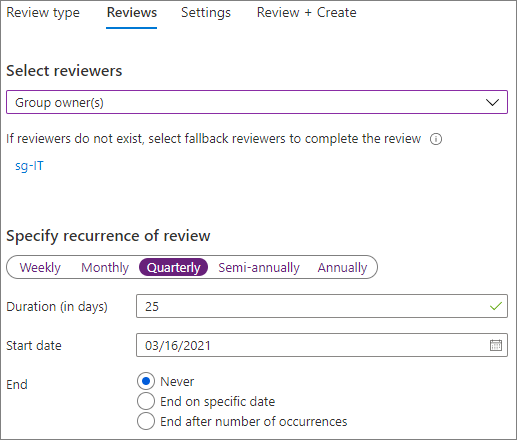Switch to the Reviews tab

click(132, 13)
